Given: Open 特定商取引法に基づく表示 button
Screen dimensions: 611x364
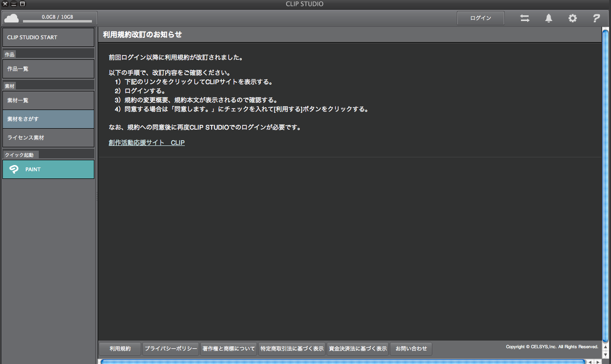Looking at the screenshot, I should pyautogui.click(x=292, y=349).
